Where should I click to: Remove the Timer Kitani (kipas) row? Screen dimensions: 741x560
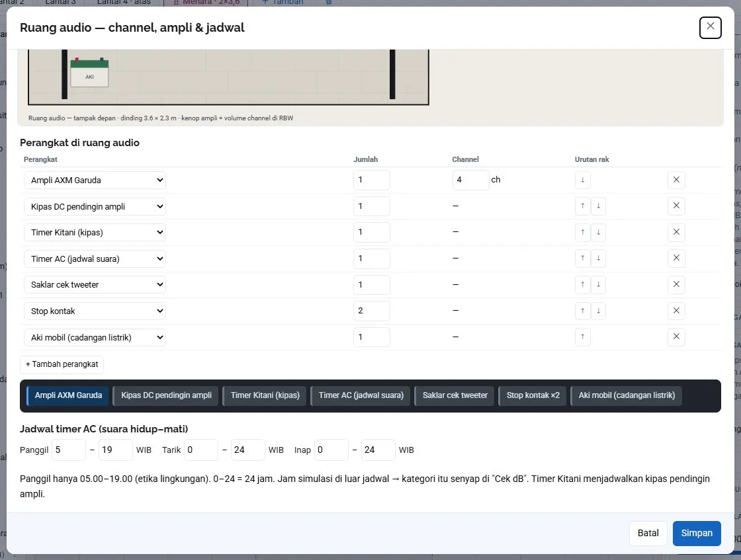point(676,232)
